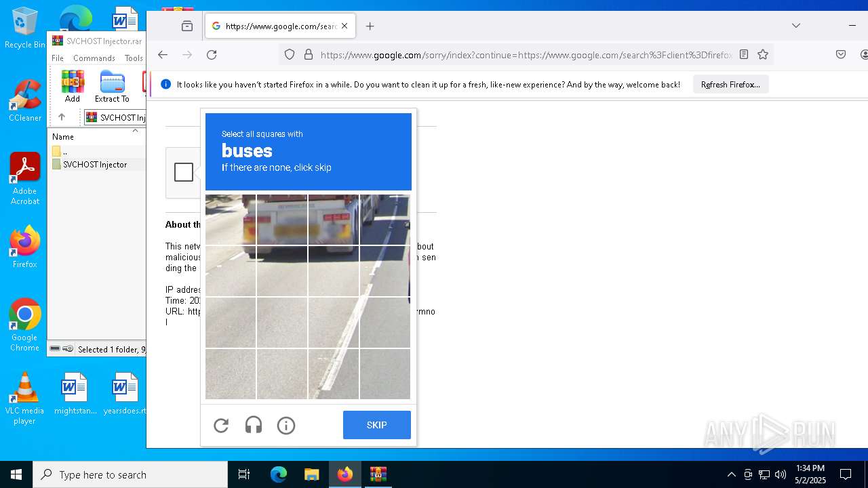View site security padlock info
Screen dimensions: 868x488
[x=309, y=55]
